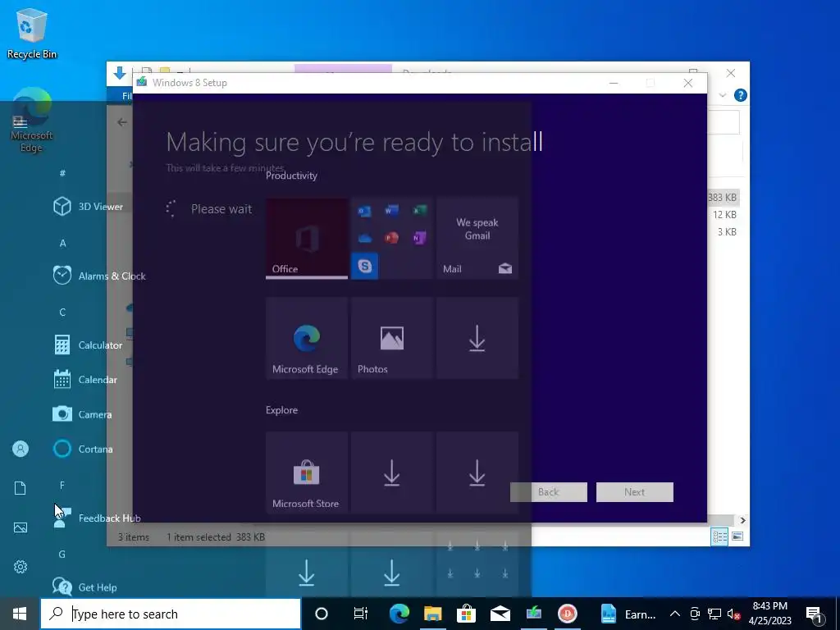Click the user account icon in Start rail
Screen dimensions: 840x630
[21, 449]
